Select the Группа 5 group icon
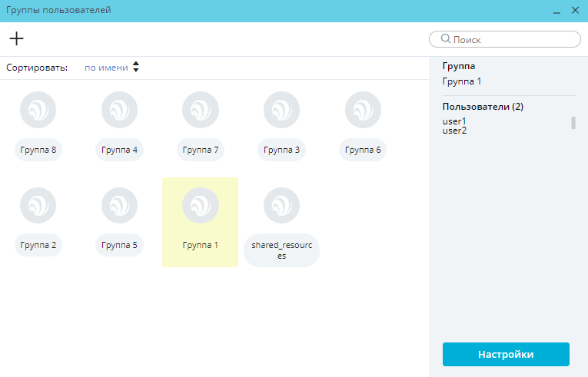This screenshot has height=377, width=588. (120, 206)
